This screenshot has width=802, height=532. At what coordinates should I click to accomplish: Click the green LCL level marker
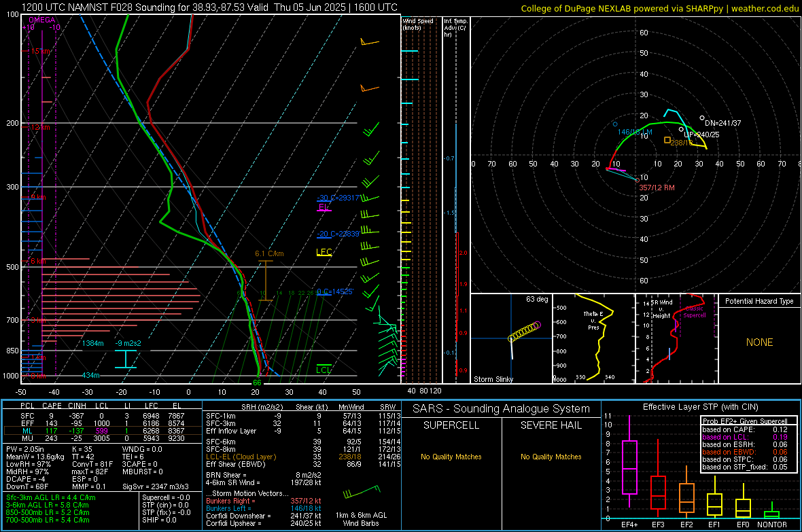pos(324,370)
